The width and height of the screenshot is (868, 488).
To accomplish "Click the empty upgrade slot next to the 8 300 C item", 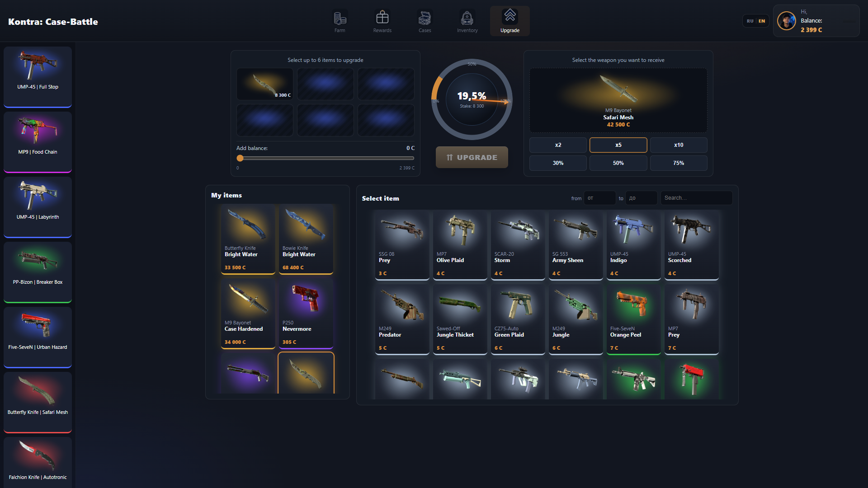I will 325,84.
